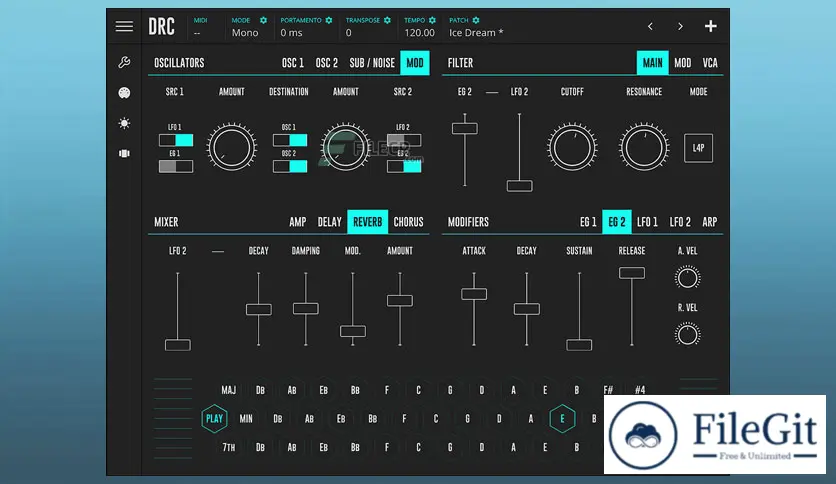Select oscillators MOD tab
The image size is (836, 484).
[415, 63]
